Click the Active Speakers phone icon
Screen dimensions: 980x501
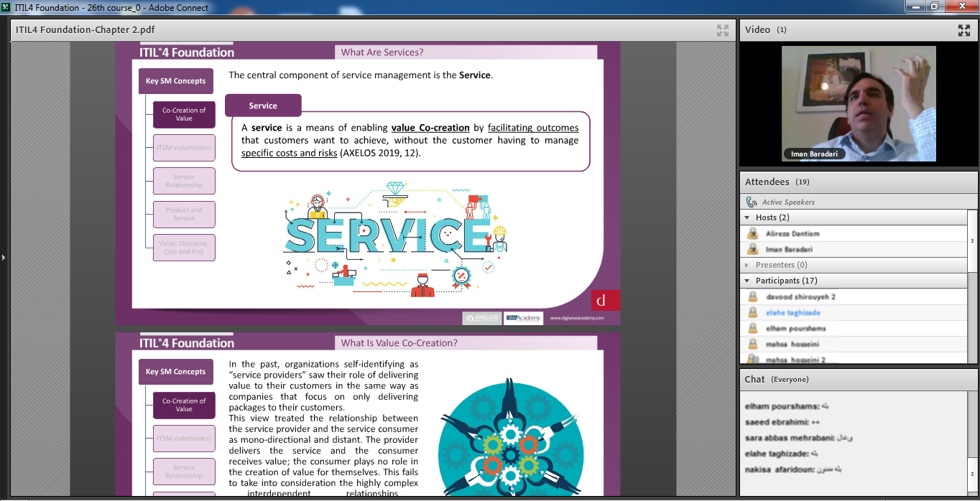pos(752,202)
